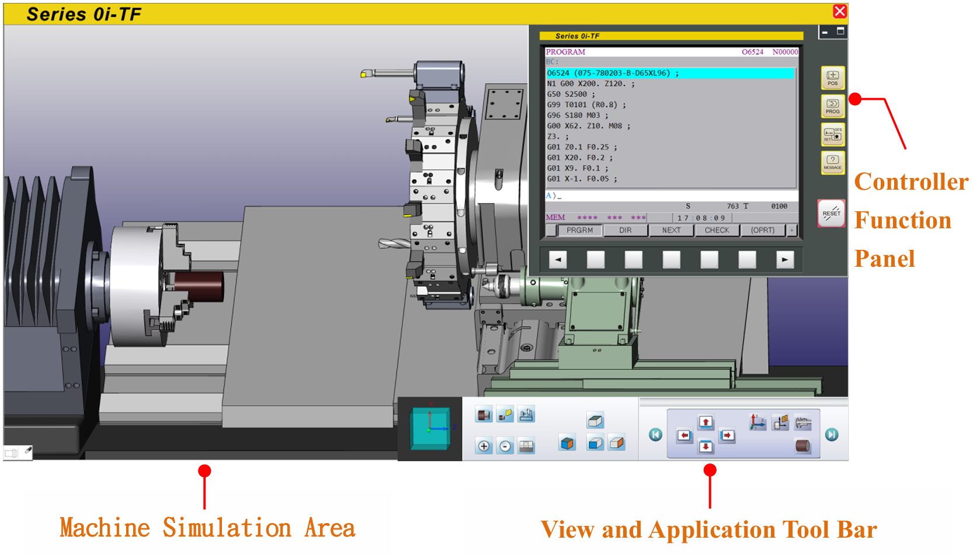Show the full machine view icon
The width and height of the screenshot is (980, 554).
click(x=526, y=415)
